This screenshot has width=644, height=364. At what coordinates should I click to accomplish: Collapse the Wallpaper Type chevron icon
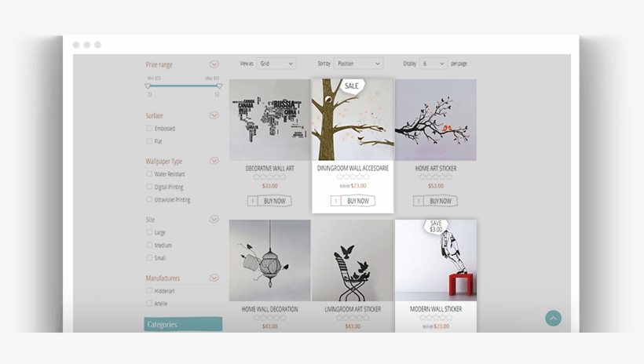point(214,161)
